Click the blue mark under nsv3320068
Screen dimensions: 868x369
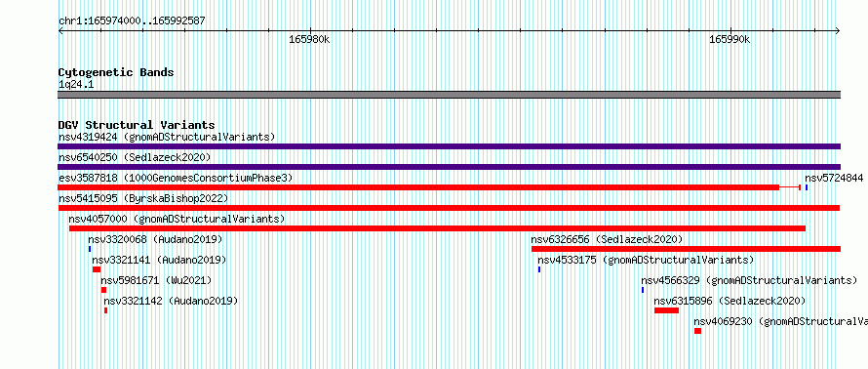click(90, 249)
